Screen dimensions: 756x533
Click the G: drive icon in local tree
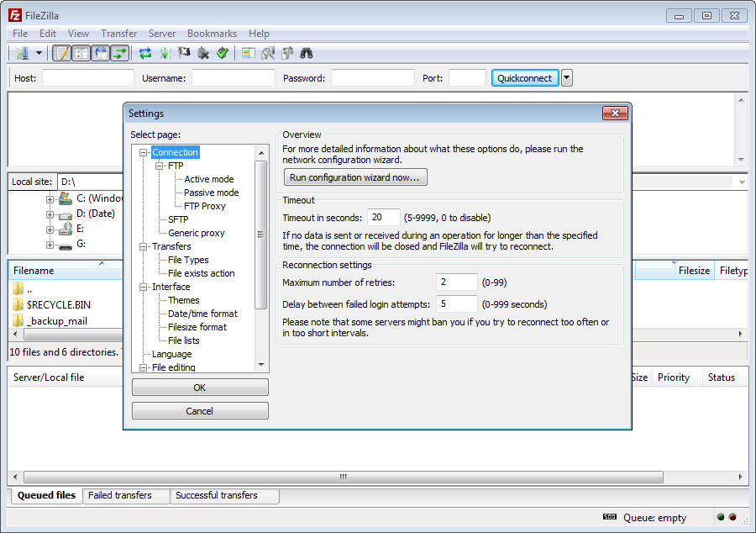[65, 246]
